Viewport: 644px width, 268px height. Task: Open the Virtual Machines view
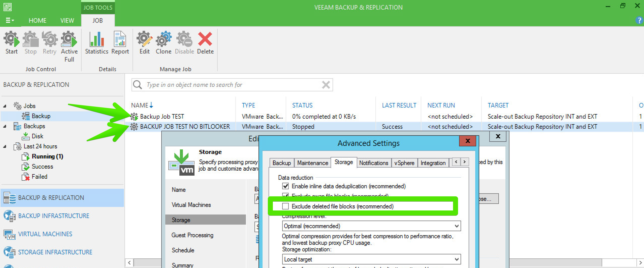(x=45, y=234)
